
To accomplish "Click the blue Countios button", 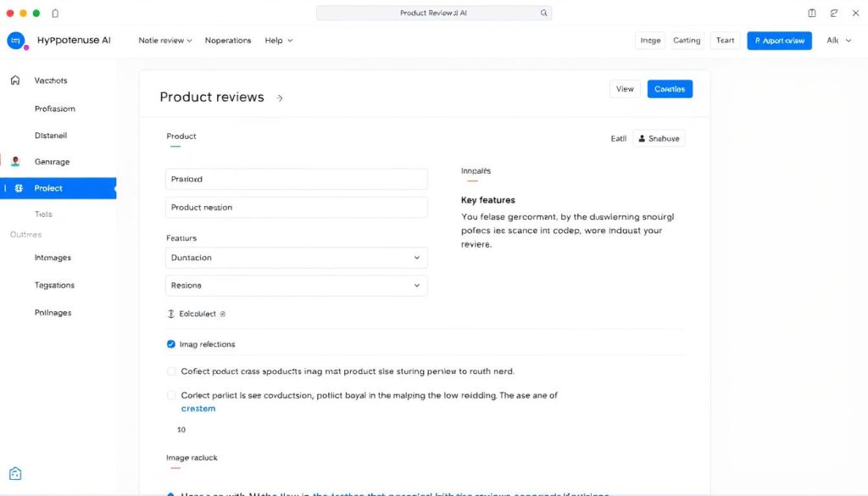I will click(x=670, y=88).
